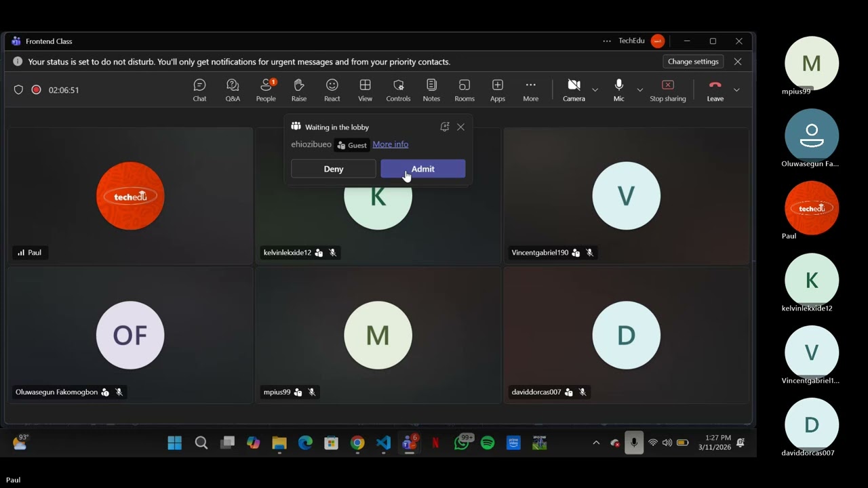Open the weather widget on taskbar

pyautogui.click(x=20, y=443)
